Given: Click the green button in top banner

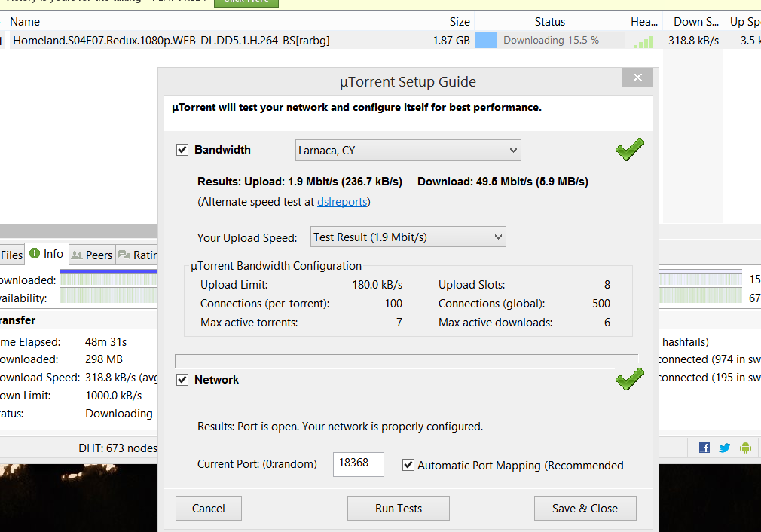Looking at the screenshot, I should [x=246, y=2].
